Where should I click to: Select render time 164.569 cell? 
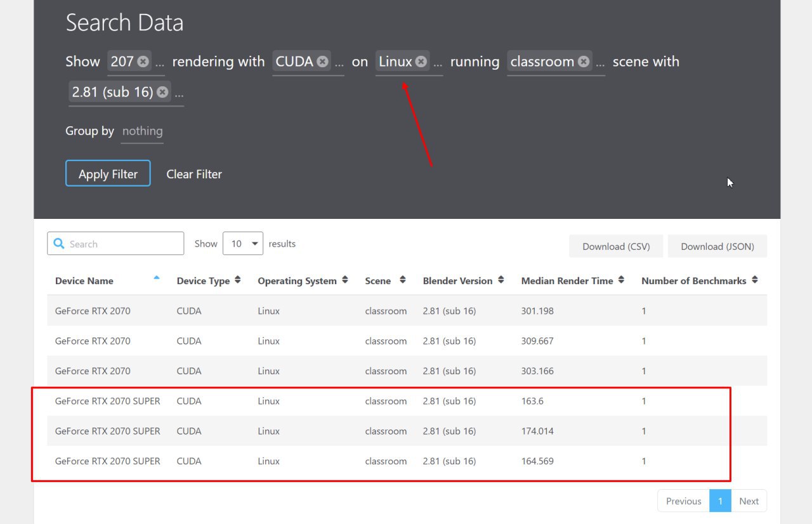[537, 461]
